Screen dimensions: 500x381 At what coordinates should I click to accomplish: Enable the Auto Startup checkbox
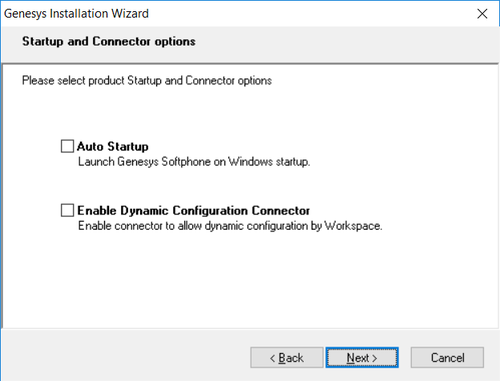pyautogui.click(x=67, y=146)
